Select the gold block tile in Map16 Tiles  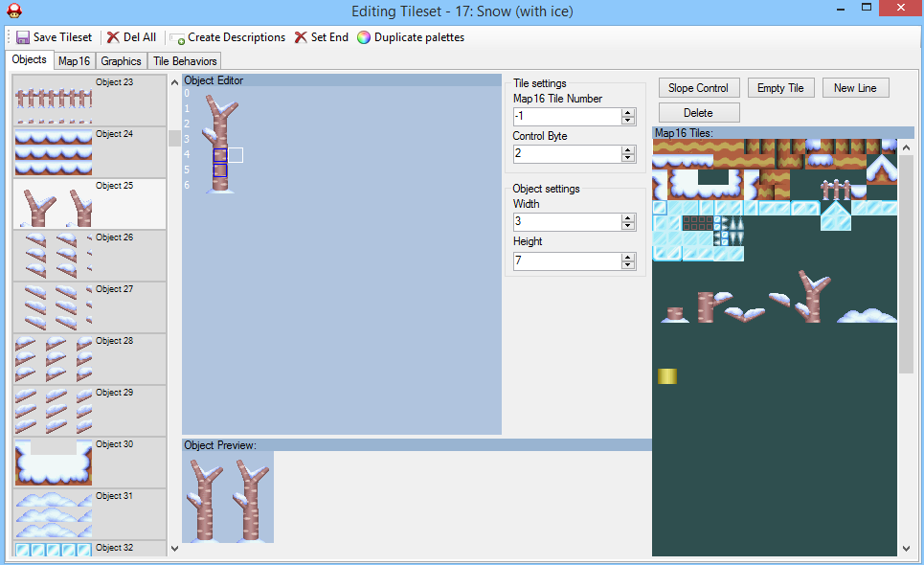click(667, 376)
